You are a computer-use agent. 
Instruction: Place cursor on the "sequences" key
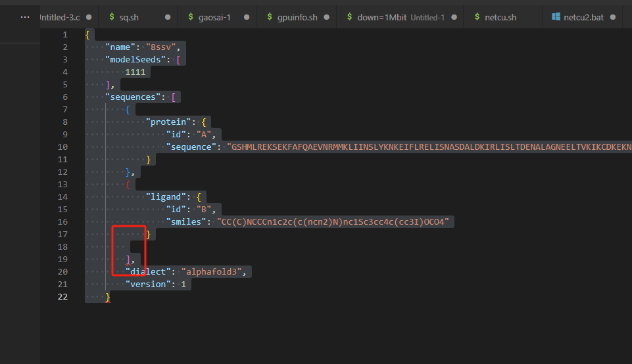133,97
